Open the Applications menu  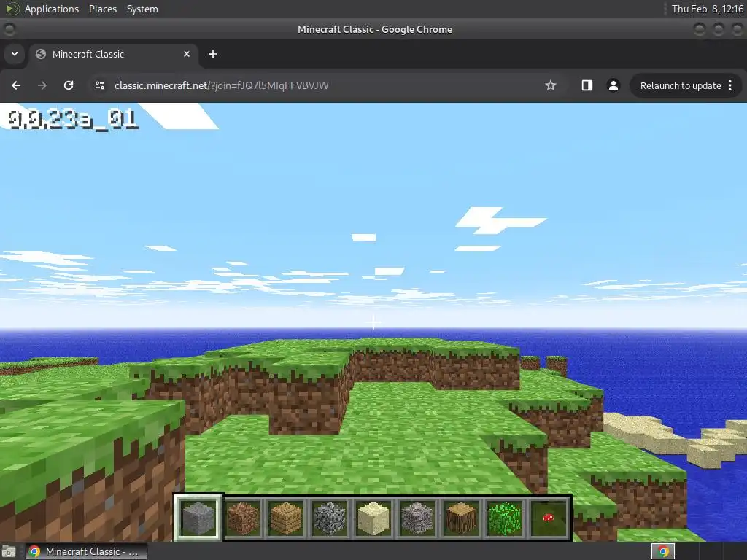click(52, 9)
